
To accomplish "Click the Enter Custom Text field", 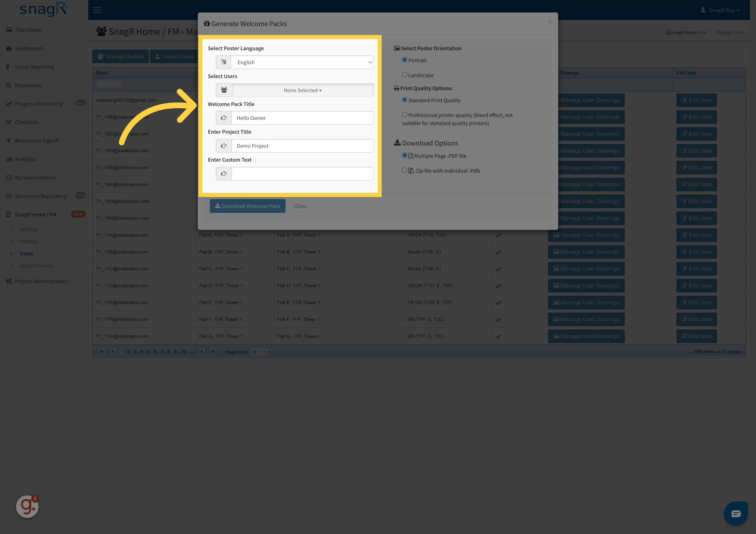I will [302, 174].
